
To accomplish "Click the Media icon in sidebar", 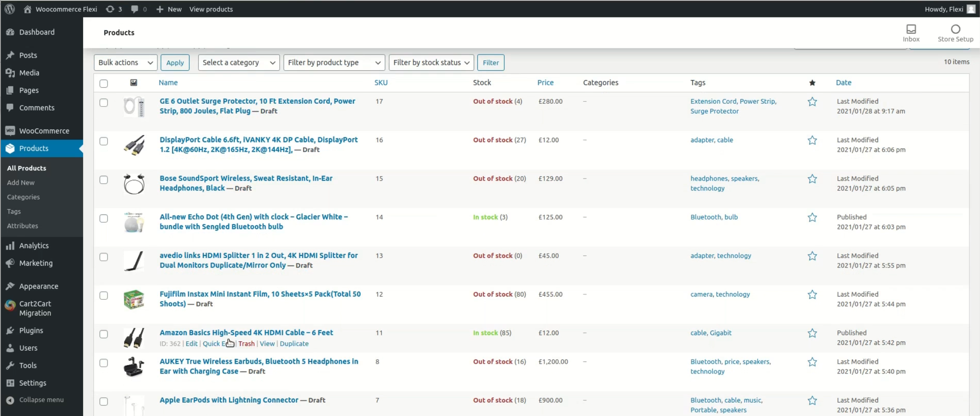I will 10,73.
